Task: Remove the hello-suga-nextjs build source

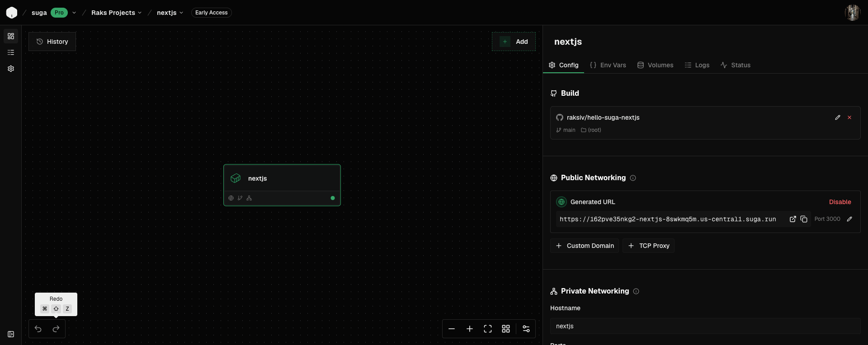Action: pos(849,117)
